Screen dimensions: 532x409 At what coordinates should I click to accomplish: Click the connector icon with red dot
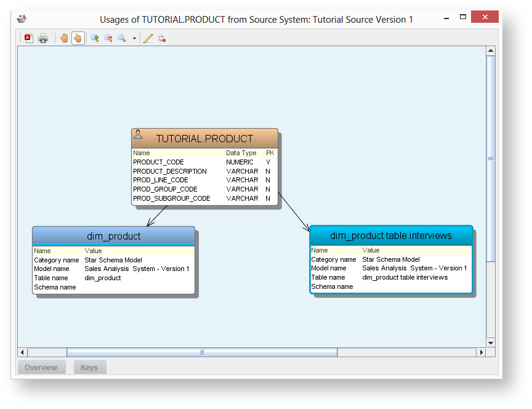point(161,39)
